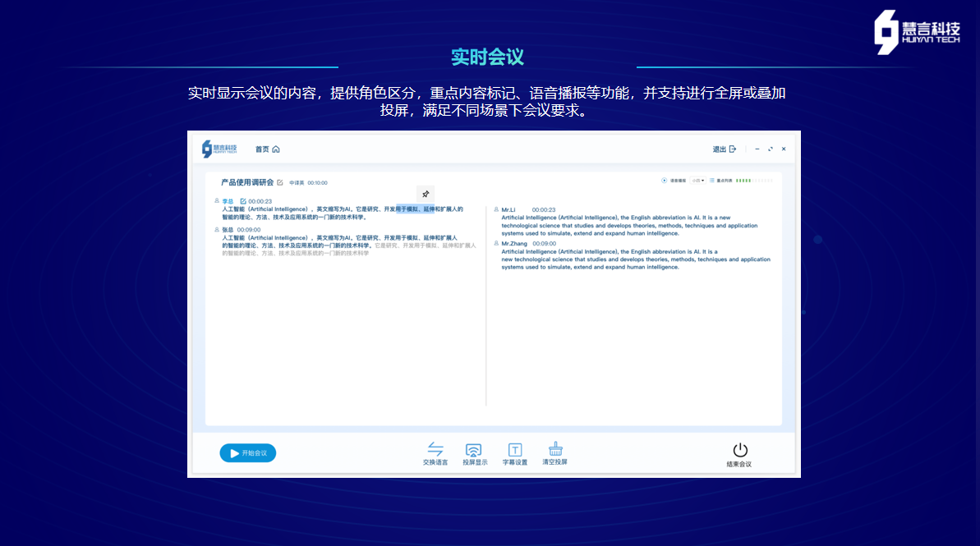
Task: Click the 清空投屏 clear screen icon
Action: click(555, 450)
